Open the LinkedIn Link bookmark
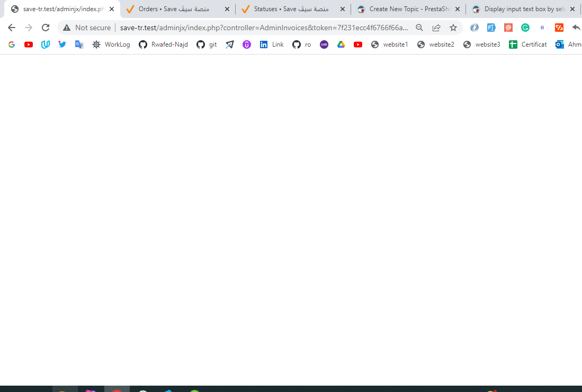This screenshot has height=392, width=582. coord(272,44)
